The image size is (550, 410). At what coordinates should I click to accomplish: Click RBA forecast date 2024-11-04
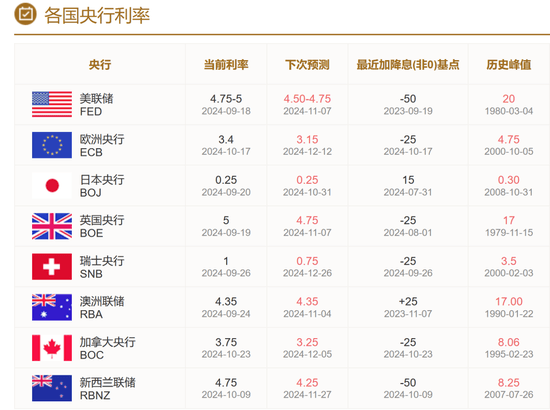(307, 314)
